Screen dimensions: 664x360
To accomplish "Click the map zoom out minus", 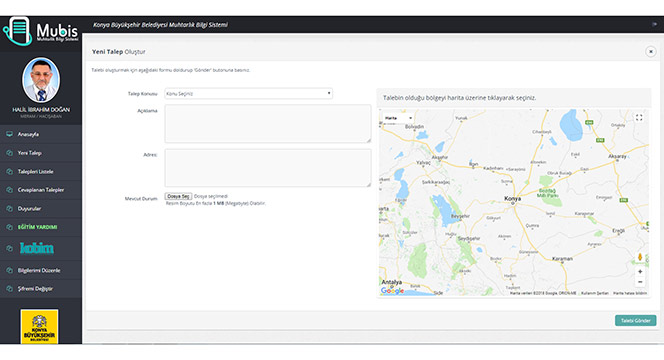I will click(640, 282).
